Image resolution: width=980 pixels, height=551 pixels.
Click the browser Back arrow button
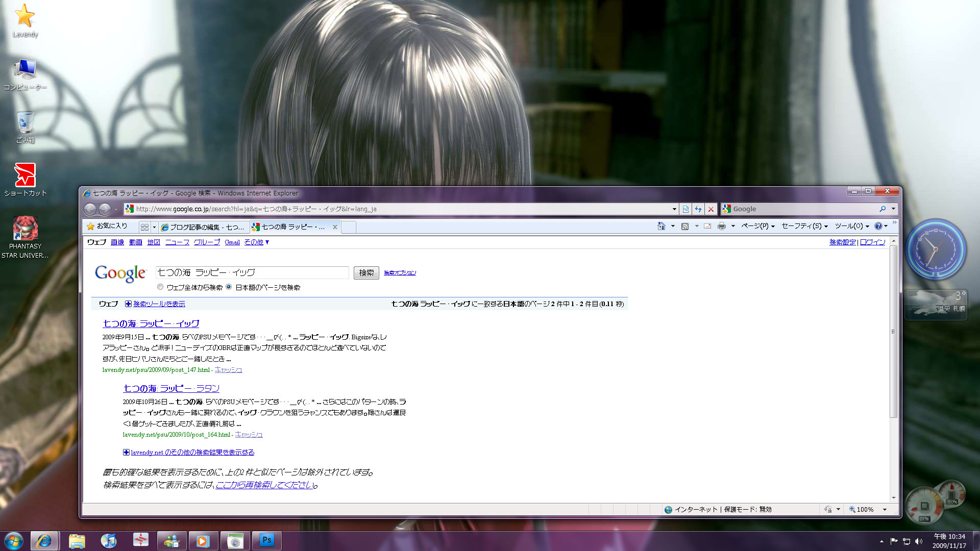tap(90, 209)
